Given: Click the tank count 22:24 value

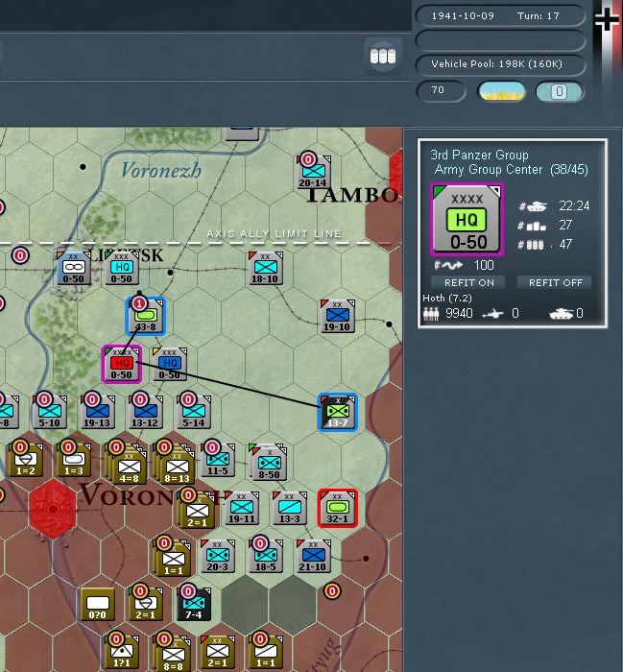Looking at the screenshot, I should click(574, 206).
